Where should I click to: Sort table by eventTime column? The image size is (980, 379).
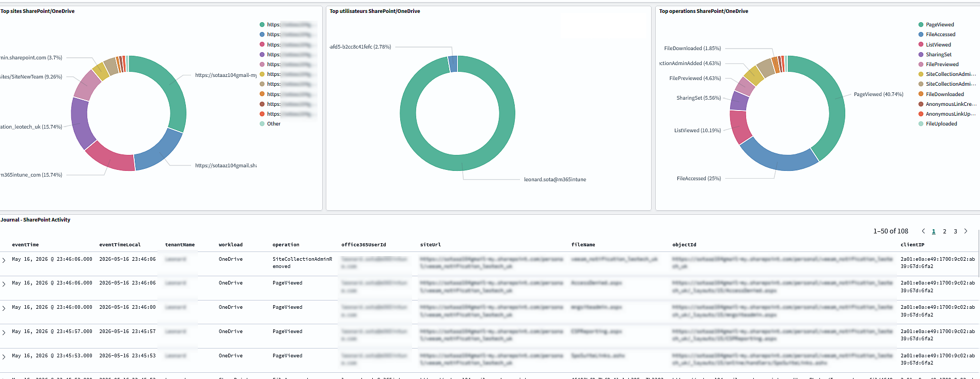click(x=25, y=245)
